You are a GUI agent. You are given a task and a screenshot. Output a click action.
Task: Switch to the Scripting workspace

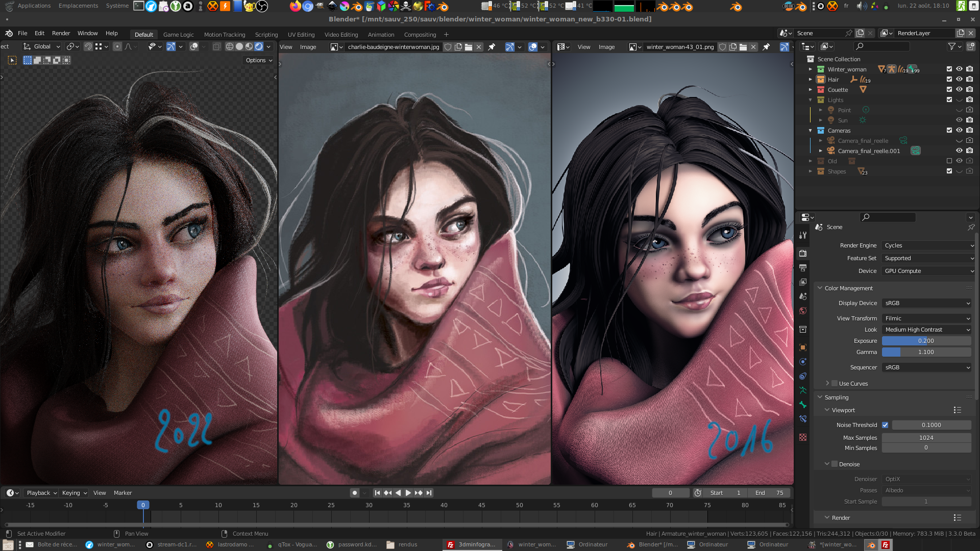tap(266, 35)
